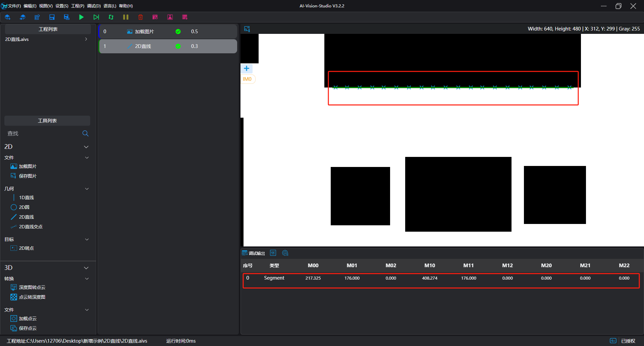644x346 pixels.
Task: Click the 已授权 license status
Action: (x=628, y=341)
